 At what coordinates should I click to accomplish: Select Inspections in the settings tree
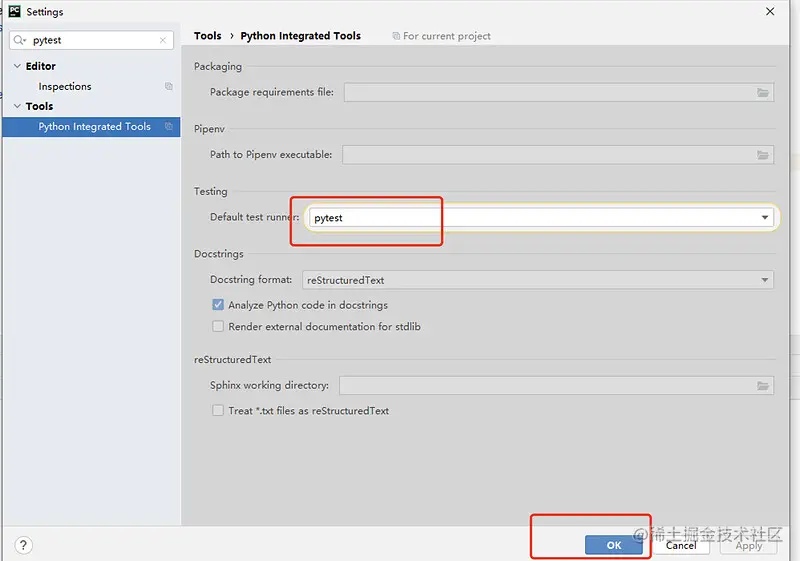(x=65, y=86)
